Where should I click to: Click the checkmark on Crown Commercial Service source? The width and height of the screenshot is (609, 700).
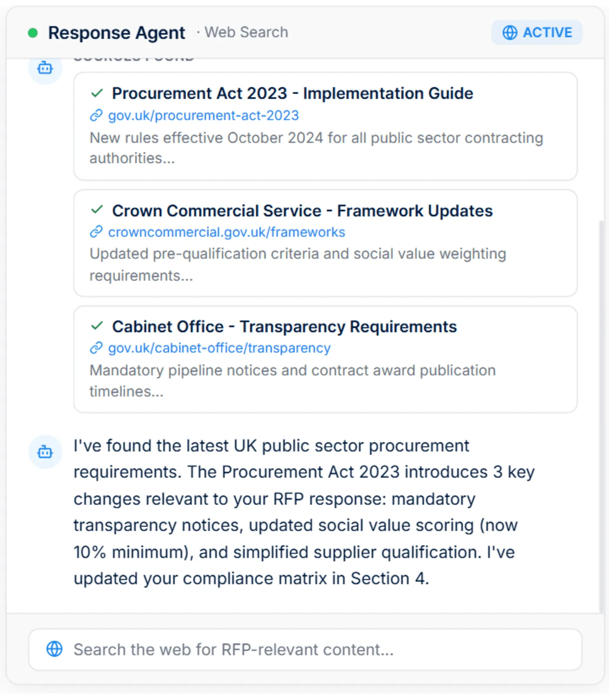click(x=97, y=210)
